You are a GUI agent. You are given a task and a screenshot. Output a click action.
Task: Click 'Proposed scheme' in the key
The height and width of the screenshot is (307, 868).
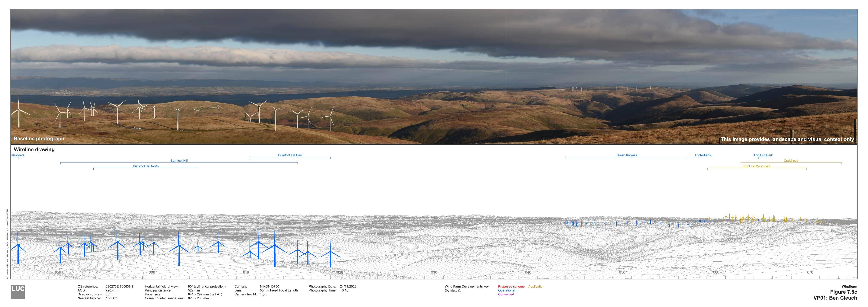pos(511,286)
